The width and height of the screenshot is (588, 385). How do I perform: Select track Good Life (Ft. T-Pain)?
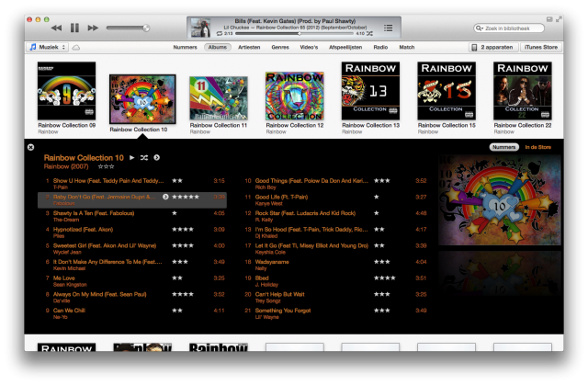335,199
